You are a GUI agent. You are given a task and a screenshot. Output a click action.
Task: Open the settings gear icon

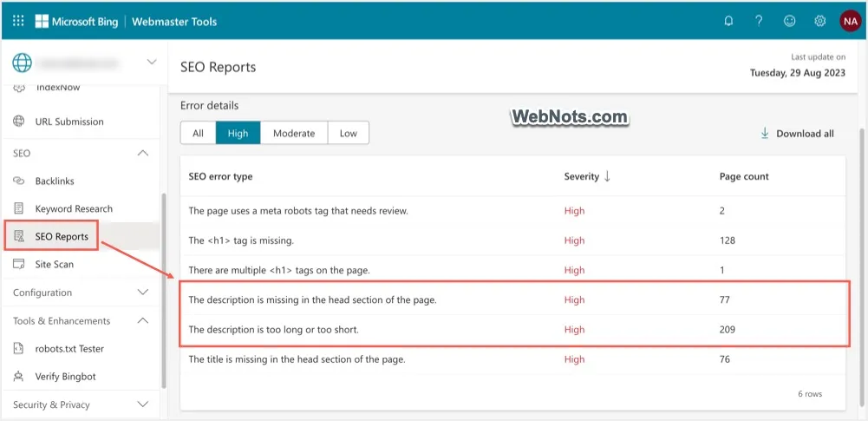tap(819, 21)
